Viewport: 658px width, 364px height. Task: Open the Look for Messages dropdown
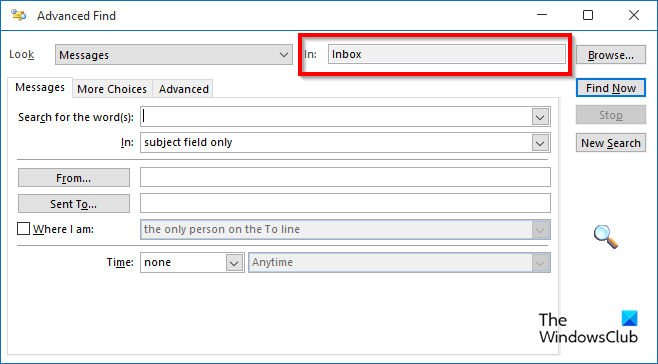174,55
